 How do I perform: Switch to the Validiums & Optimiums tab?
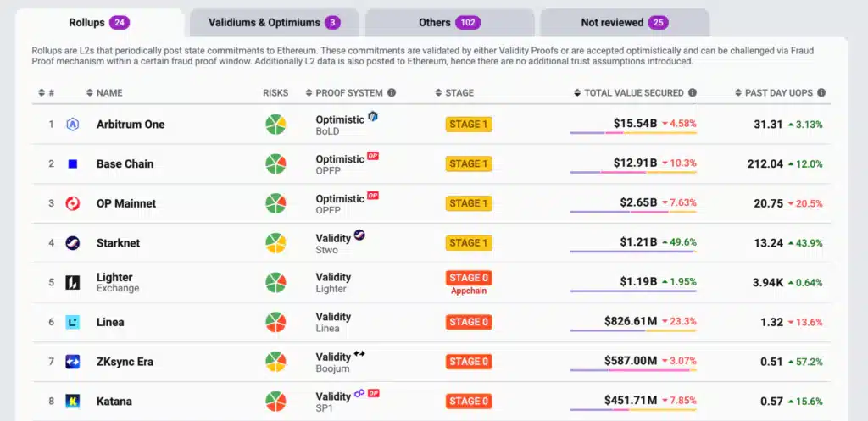[274, 23]
